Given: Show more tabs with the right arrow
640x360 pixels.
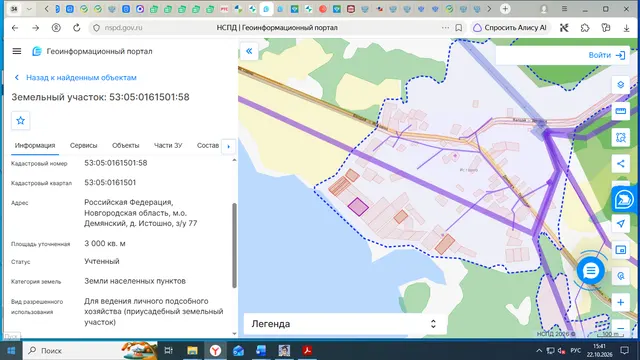Looking at the screenshot, I should tap(229, 146).
